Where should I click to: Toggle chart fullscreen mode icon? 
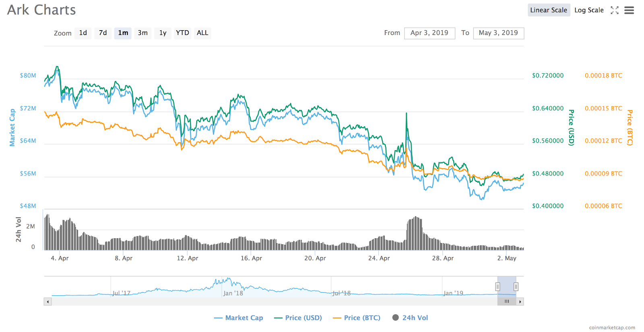[x=614, y=10]
